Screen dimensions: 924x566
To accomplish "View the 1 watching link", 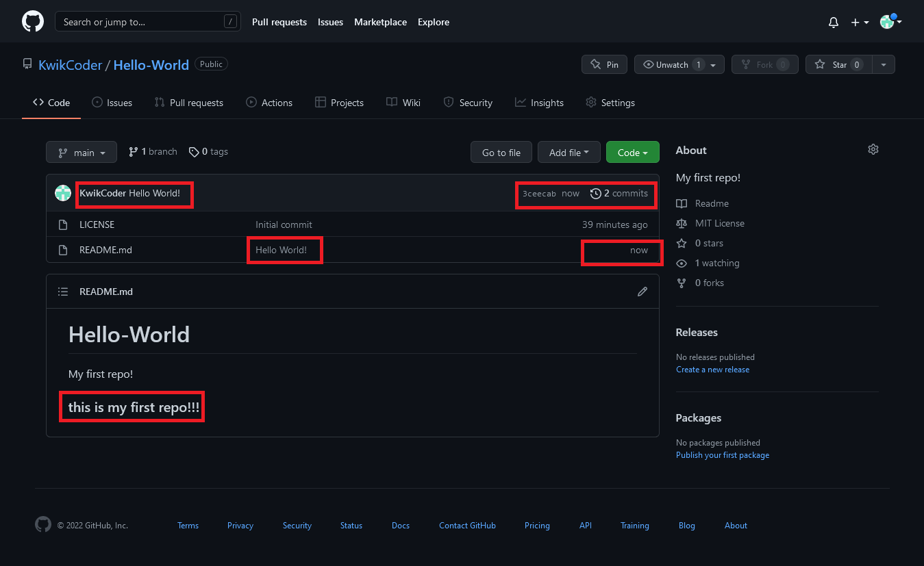I will [x=708, y=263].
